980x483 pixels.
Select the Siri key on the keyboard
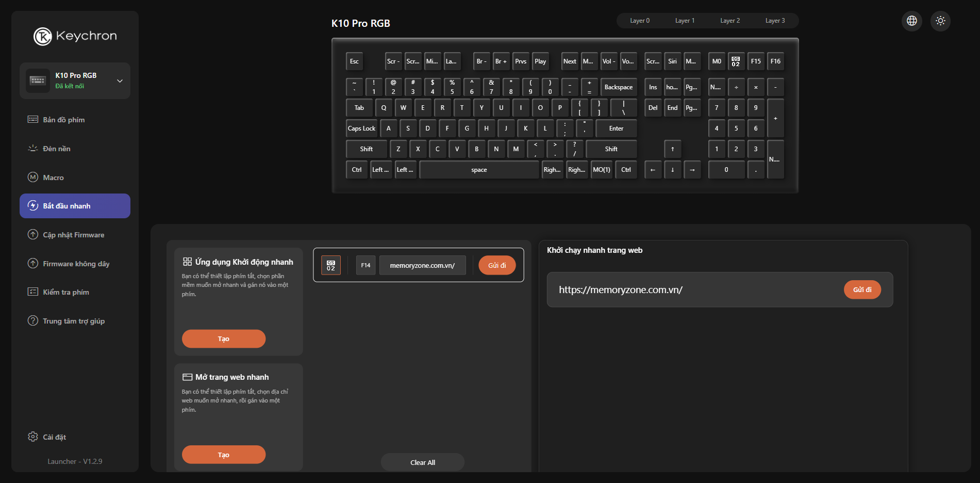click(x=673, y=61)
